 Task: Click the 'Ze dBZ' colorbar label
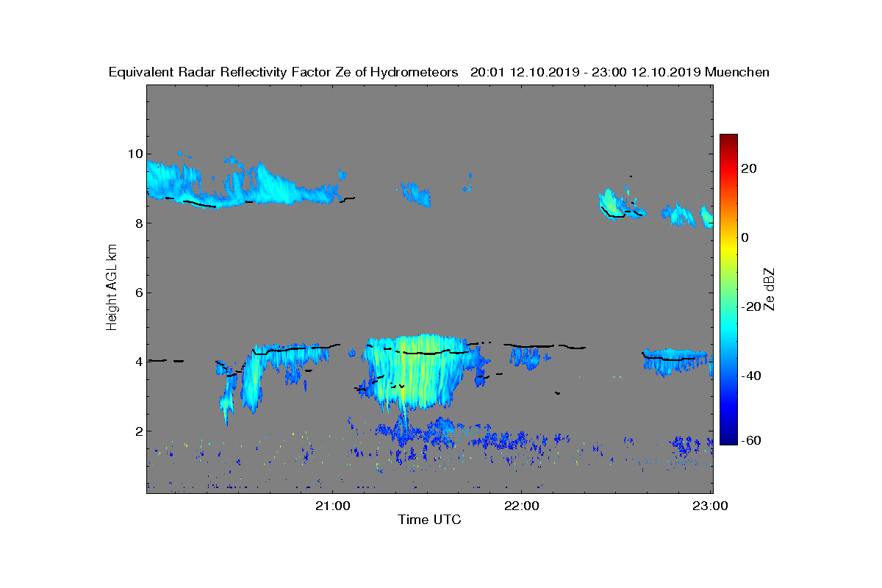(x=770, y=290)
